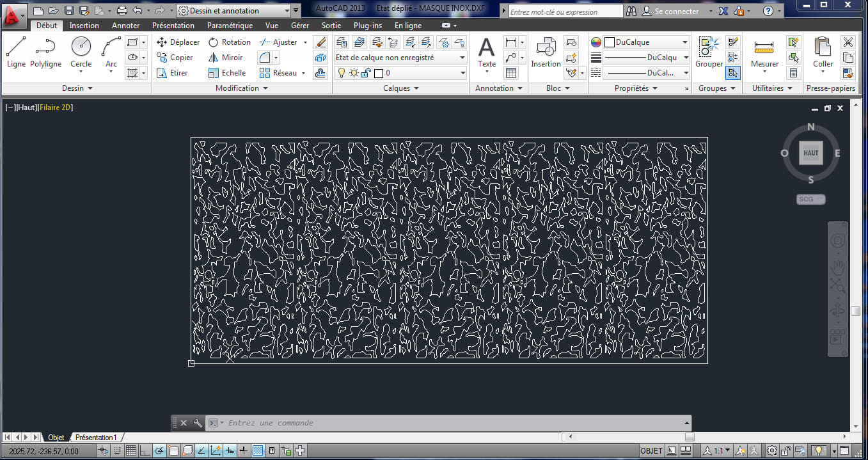The height and width of the screenshot is (460, 868).
Task: Click the Déplacer move command
Action: tap(178, 42)
